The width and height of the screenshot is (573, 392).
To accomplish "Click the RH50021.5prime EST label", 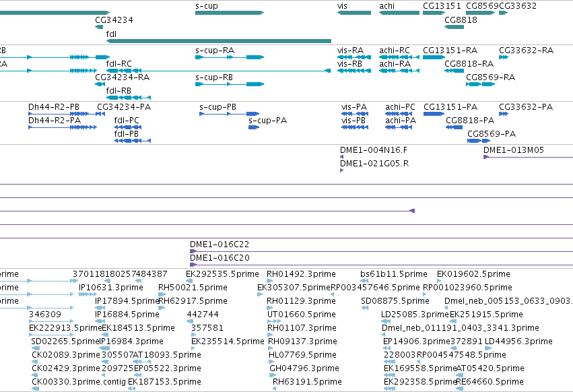I will click(193, 288).
